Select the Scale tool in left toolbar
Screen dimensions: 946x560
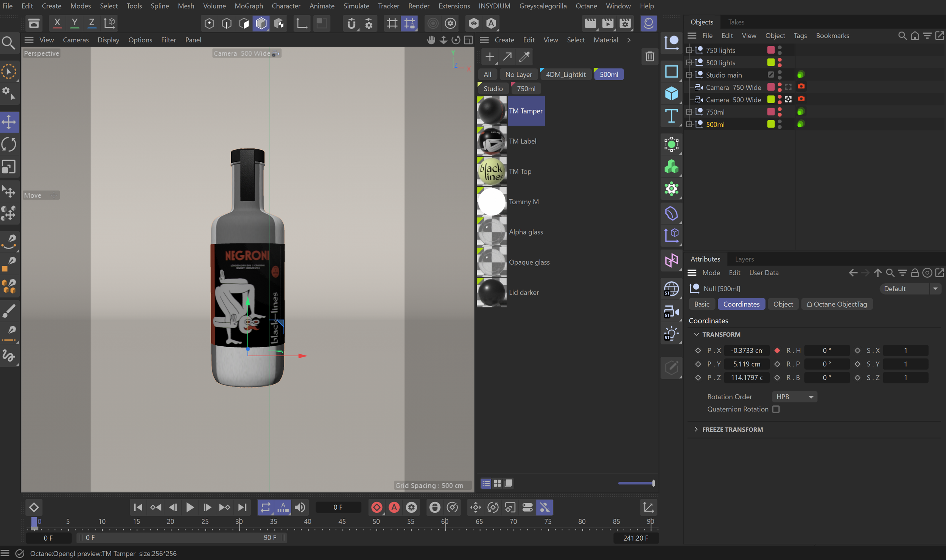(x=9, y=167)
